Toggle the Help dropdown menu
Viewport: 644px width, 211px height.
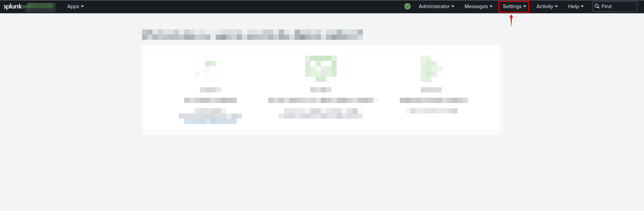click(x=576, y=6)
